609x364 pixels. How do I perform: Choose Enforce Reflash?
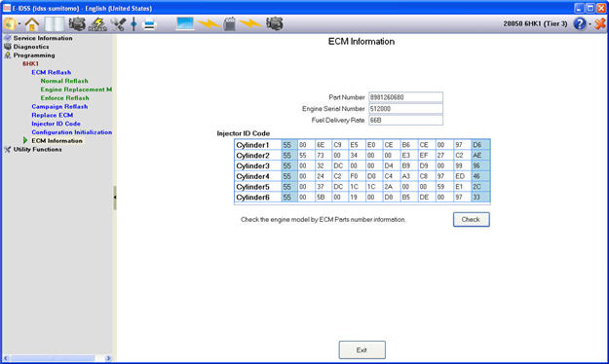65,97
